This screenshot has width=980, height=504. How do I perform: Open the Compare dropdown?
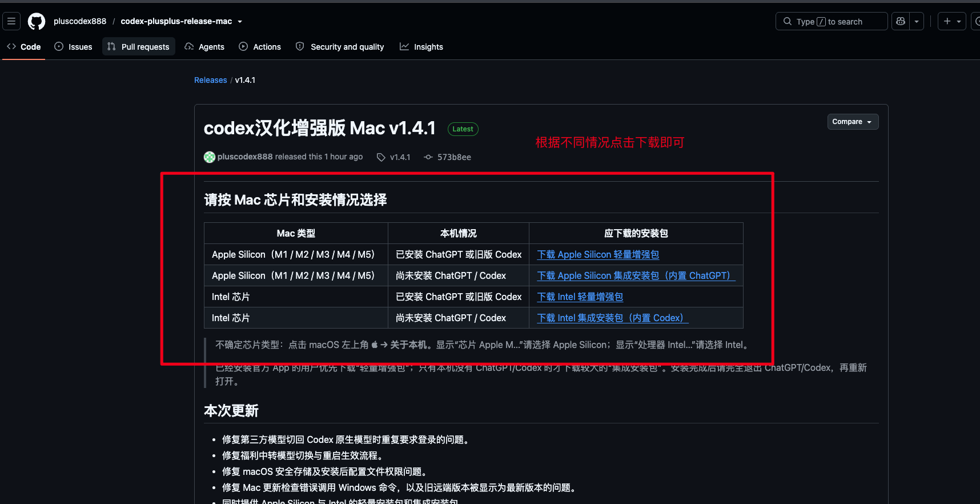point(853,122)
